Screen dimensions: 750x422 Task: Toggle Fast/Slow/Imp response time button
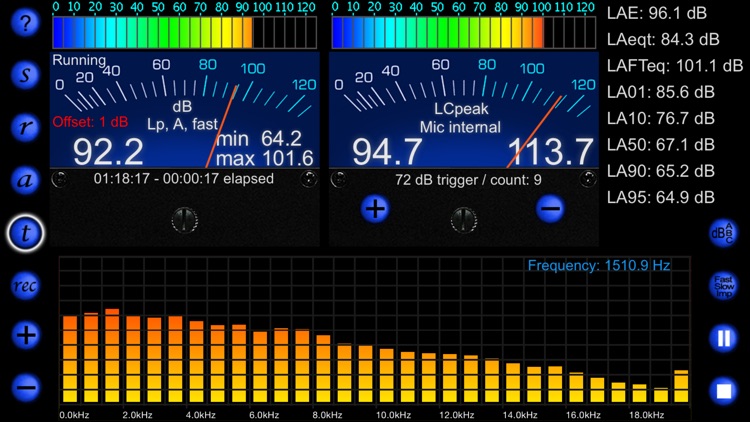[723, 285]
